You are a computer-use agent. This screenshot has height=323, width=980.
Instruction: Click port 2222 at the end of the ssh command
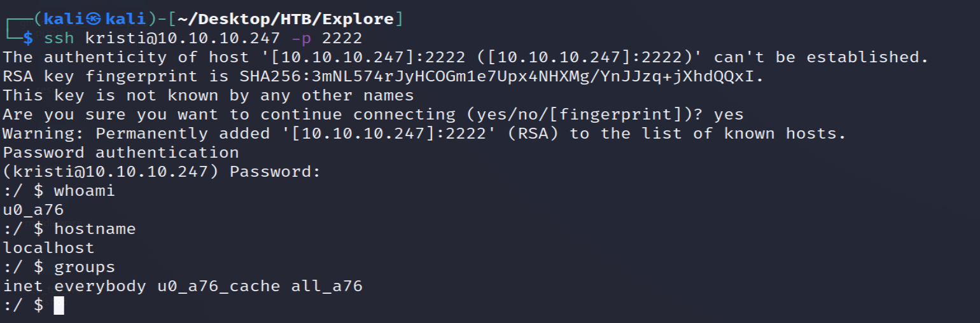click(x=342, y=38)
